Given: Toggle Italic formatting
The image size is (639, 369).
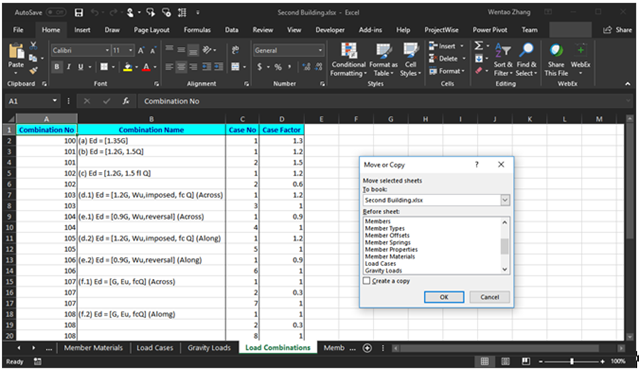Looking at the screenshot, I should point(68,67).
